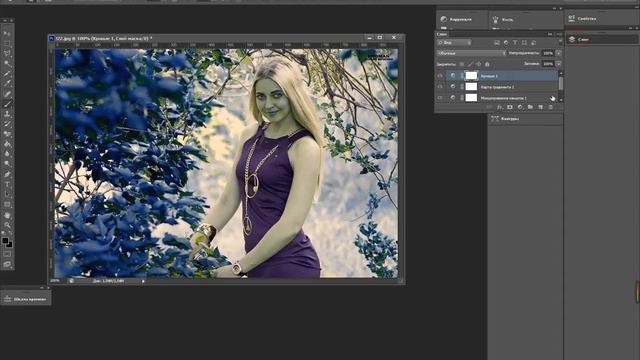Select the Eraser tool
The width and height of the screenshot is (640, 360).
[7, 134]
